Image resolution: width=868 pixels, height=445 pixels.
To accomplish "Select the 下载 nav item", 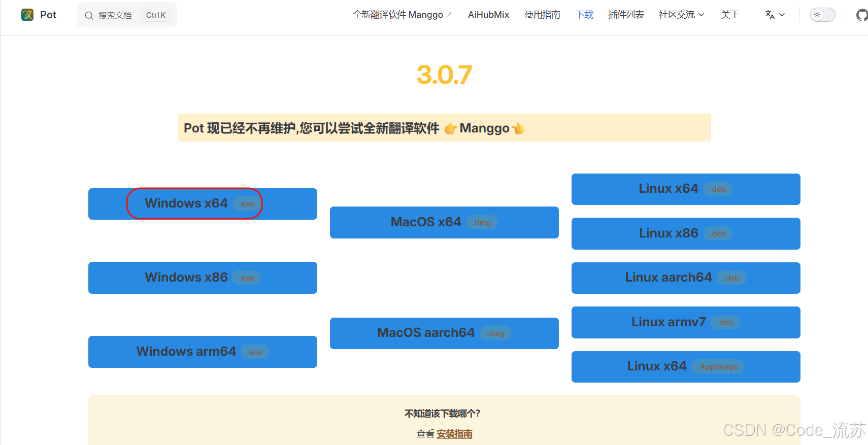I will tap(584, 15).
